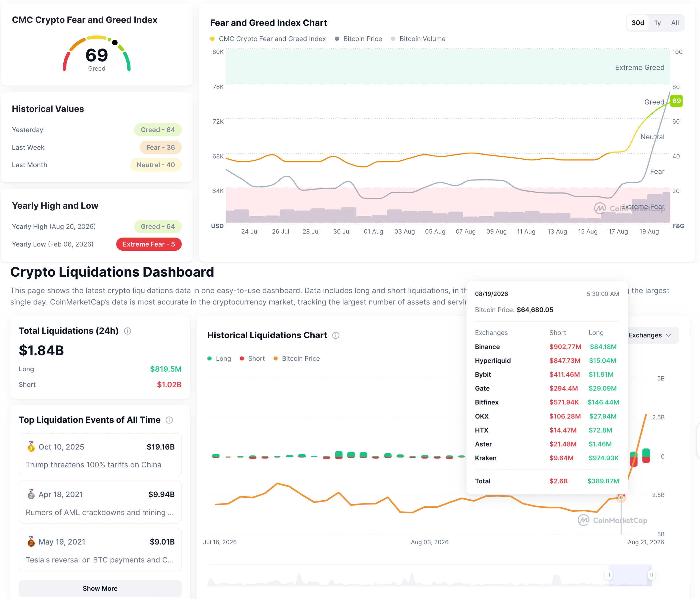Click the $1.84B total liquidations value
Screen dimensions: 700x599
41,350
